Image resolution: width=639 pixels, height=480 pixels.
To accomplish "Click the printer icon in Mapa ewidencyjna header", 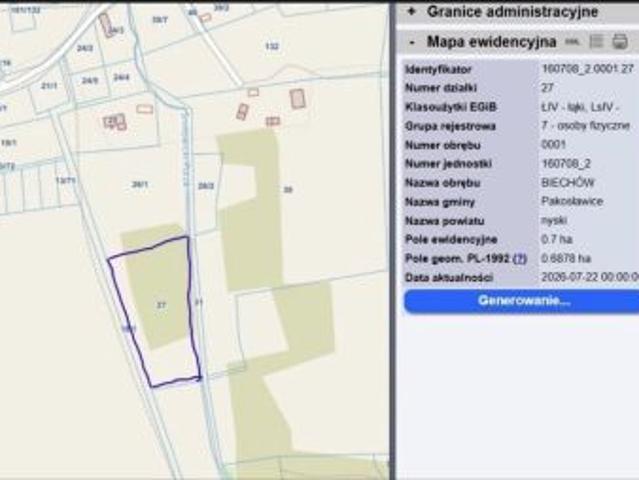I will (x=620, y=41).
